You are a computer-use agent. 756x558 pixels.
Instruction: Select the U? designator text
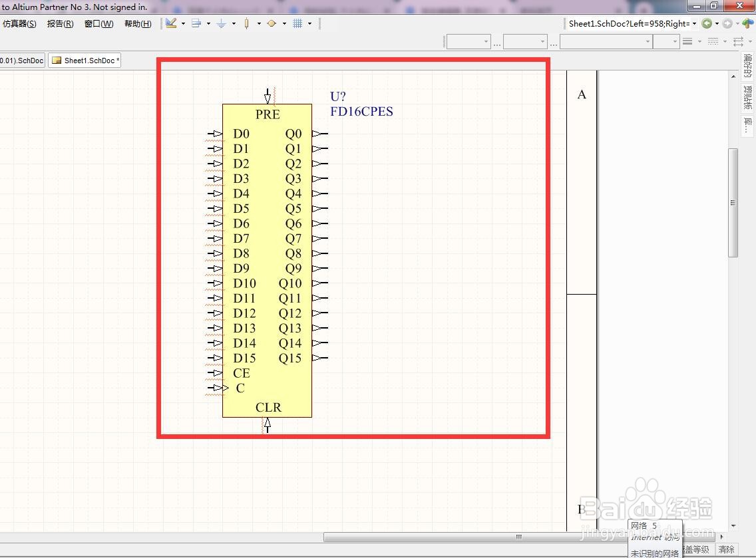338,96
